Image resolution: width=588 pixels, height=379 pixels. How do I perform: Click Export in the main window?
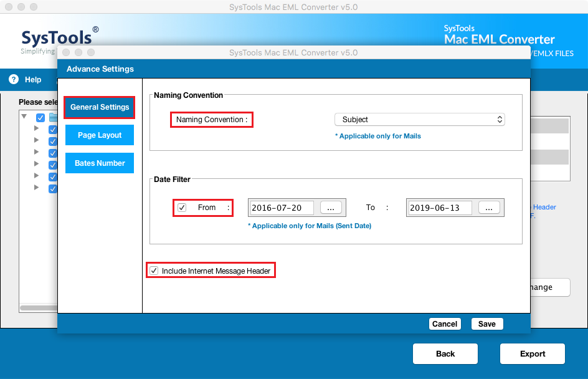pos(532,354)
